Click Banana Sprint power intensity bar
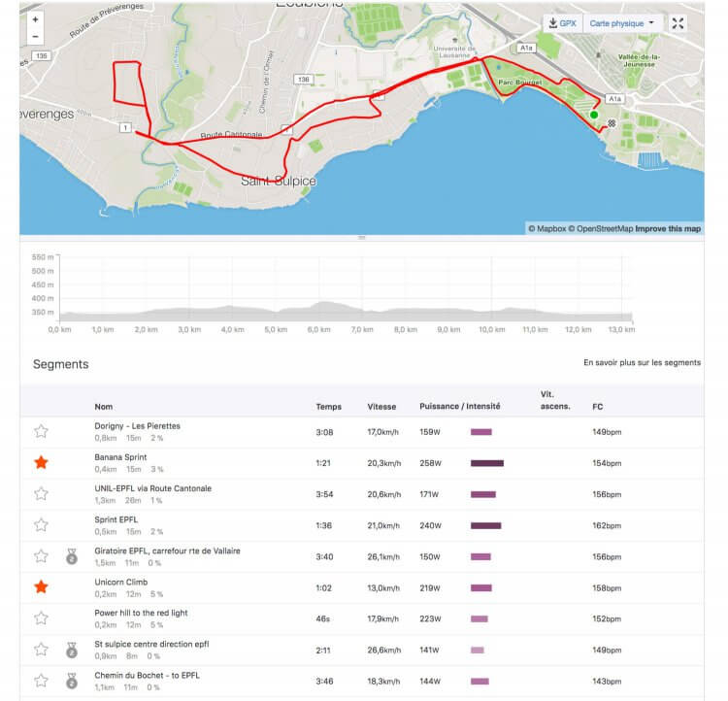 click(487, 463)
